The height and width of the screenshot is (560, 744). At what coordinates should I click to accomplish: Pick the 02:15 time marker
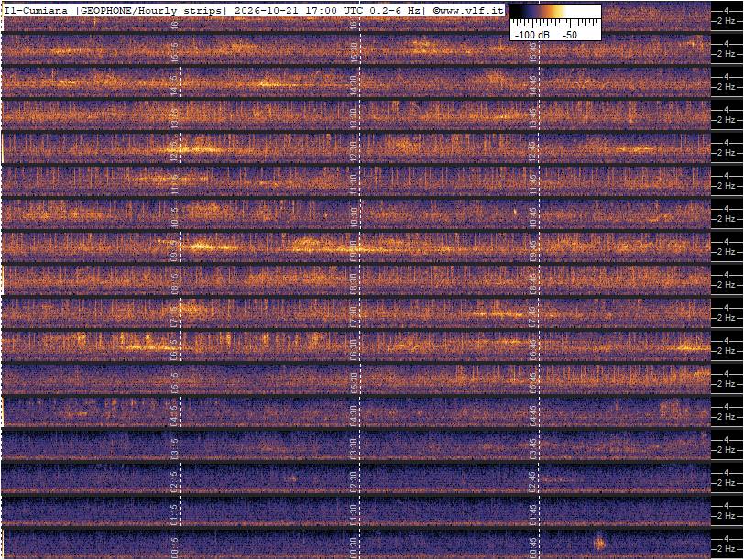click(x=176, y=482)
